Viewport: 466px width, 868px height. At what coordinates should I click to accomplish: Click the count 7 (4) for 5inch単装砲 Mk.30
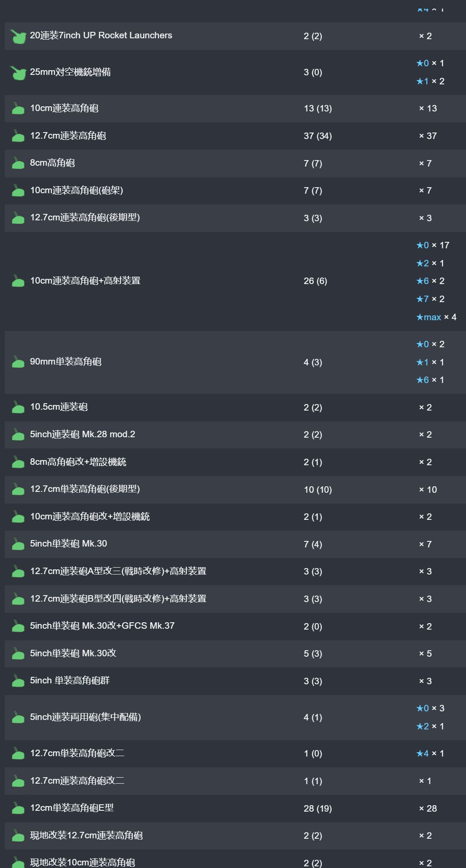pyautogui.click(x=313, y=544)
